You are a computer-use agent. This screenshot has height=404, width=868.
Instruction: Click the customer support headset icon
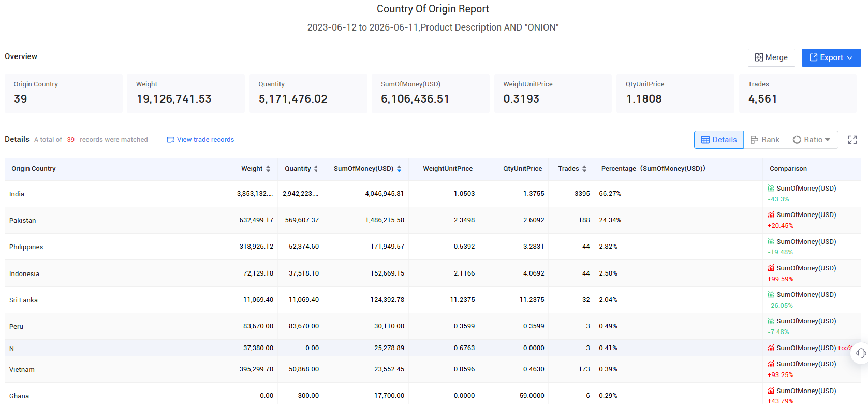coord(860,353)
